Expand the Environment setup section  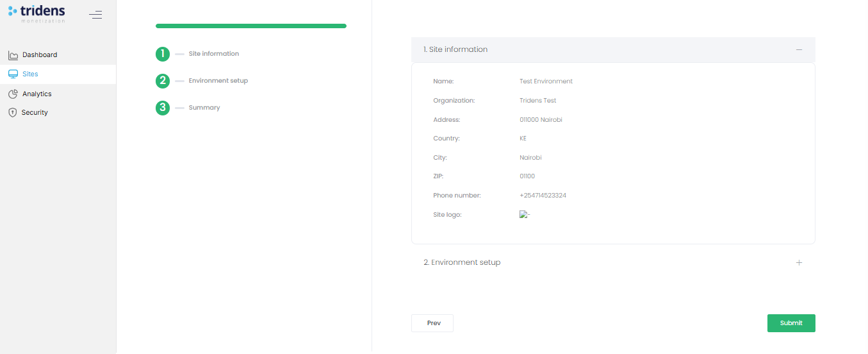pos(799,263)
